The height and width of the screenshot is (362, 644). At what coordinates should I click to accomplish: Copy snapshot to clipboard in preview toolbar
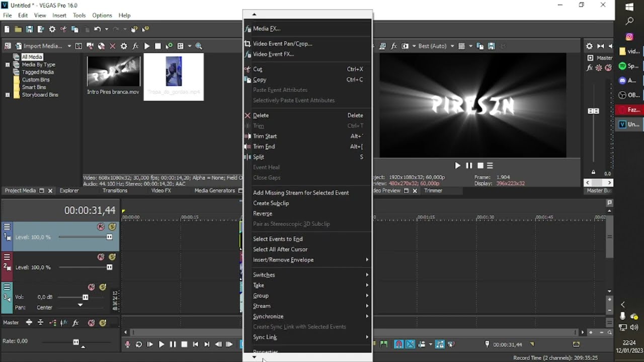click(480, 46)
